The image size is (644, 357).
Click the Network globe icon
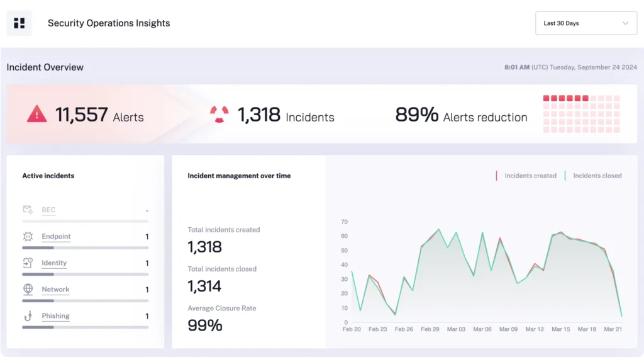tap(28, 290)
